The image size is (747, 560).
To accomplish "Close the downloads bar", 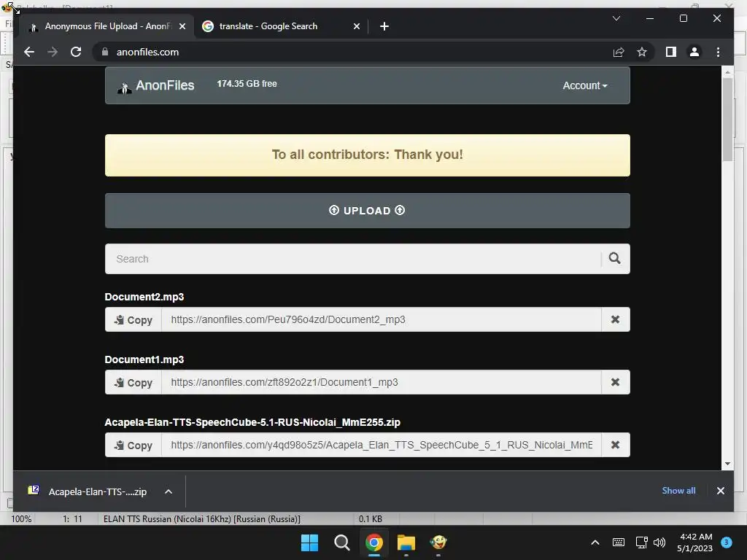I will coord(720,491).
